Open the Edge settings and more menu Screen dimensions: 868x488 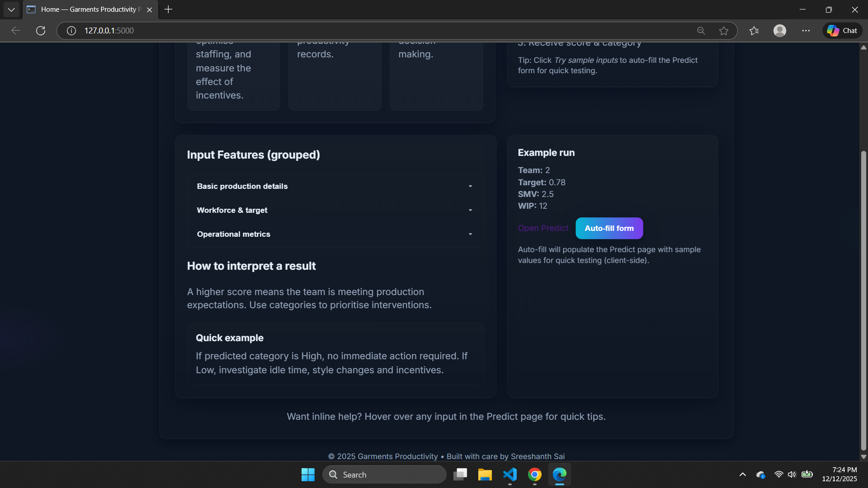click(806, 31)
